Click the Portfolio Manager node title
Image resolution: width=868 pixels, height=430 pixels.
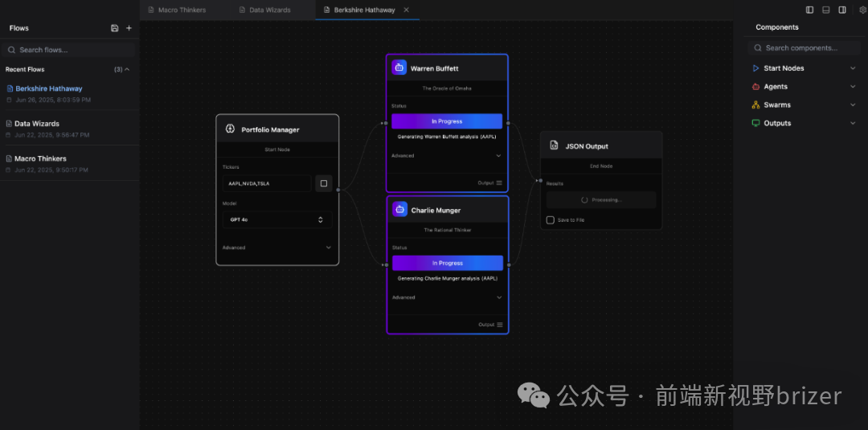point(270,130)
